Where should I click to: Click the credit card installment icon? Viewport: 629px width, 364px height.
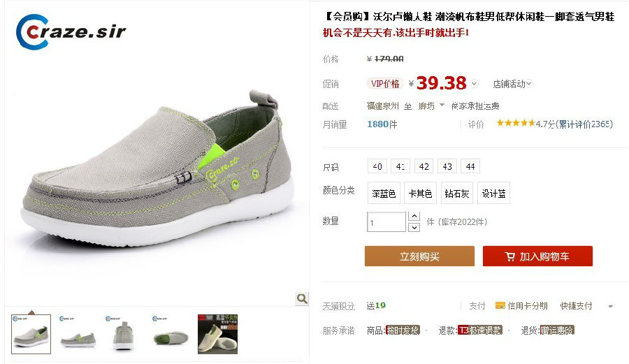pos(500,305)
